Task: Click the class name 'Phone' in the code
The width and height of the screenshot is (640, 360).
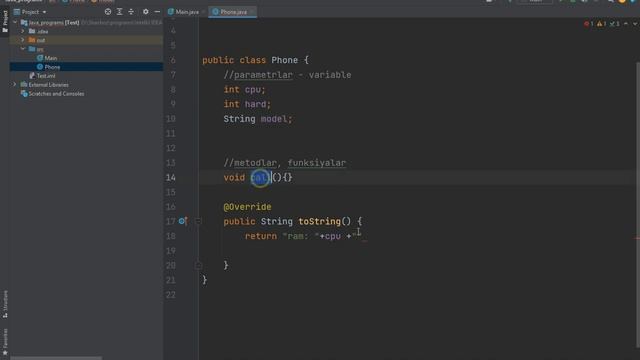Action: tap(284, 60)
